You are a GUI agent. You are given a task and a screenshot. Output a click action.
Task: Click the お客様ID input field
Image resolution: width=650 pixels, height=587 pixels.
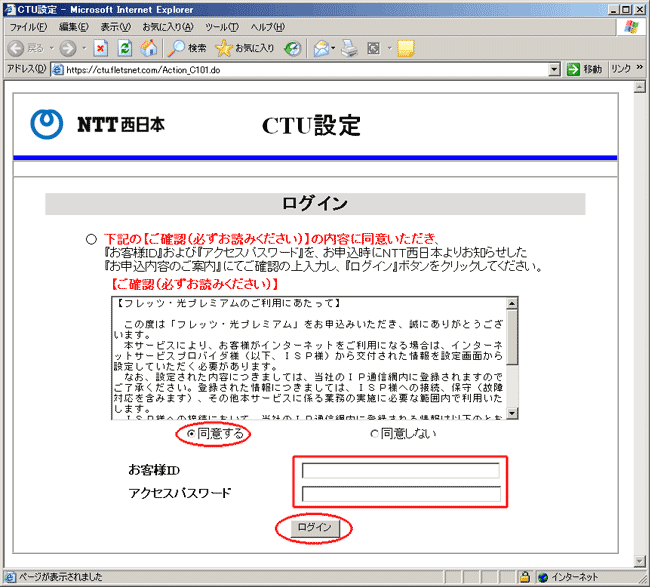click(400, 471)
